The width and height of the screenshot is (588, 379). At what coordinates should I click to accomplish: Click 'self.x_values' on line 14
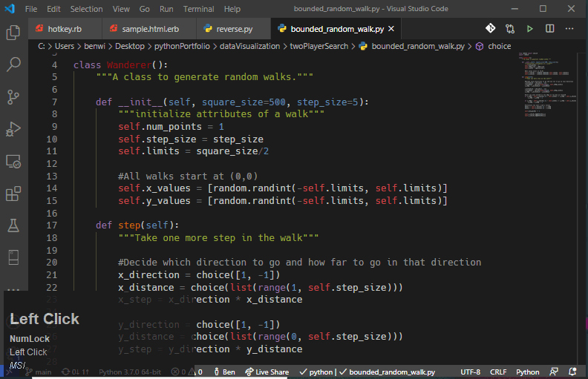click(x=154, y=188)
